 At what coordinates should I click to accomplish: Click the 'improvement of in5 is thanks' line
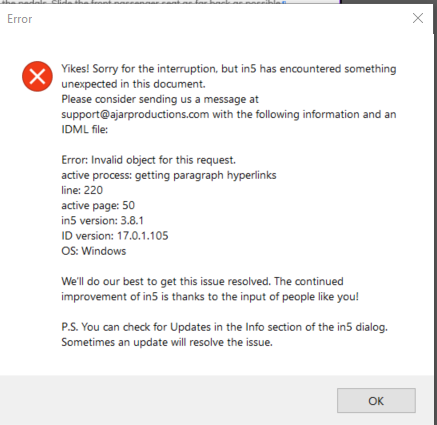210,296
